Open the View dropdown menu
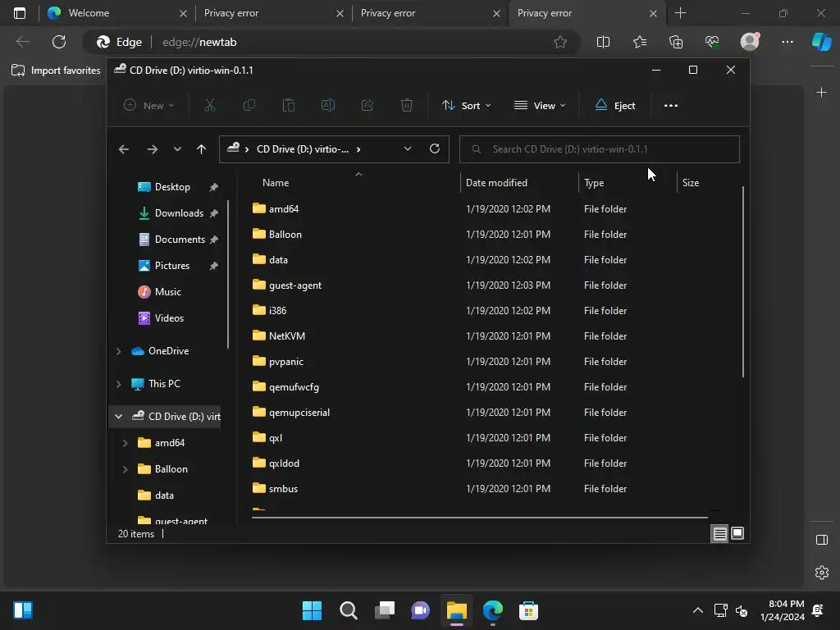The height and width of the screenshot is (630, 840). point(540,106)
